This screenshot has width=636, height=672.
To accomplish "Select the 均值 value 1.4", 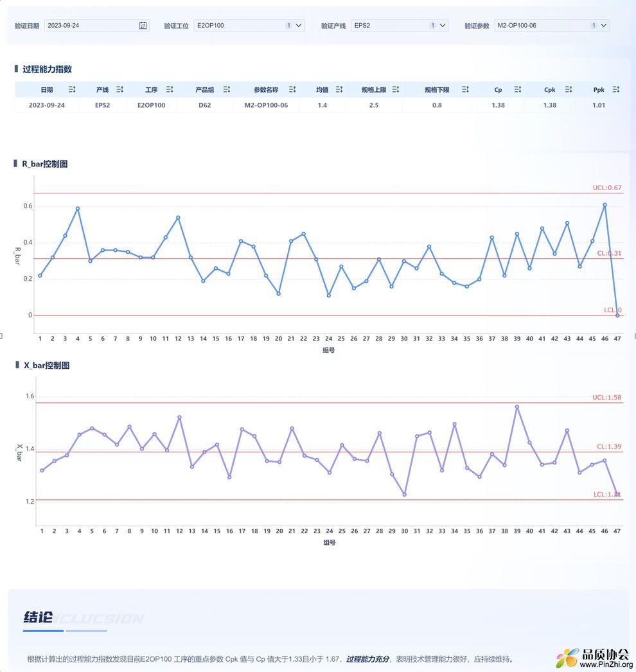I will click(x=322, y=105).
